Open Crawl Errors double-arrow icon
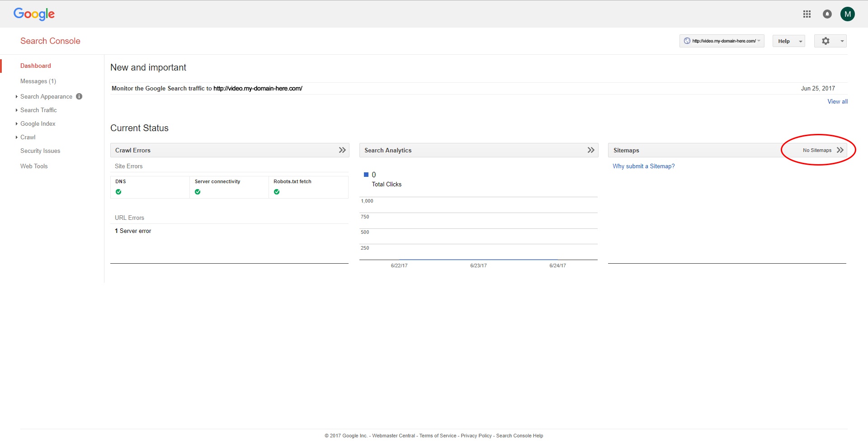868x441 pixels. click(342, 150)
